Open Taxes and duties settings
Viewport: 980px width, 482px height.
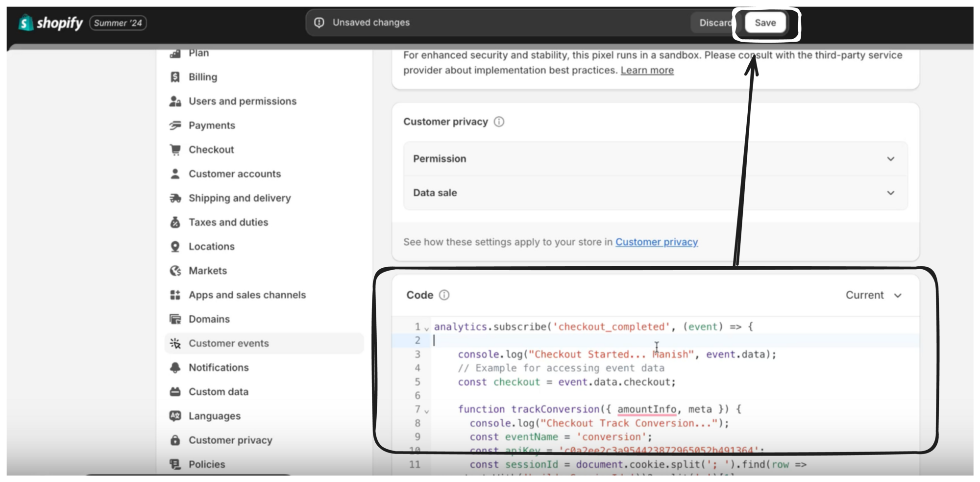(x=228, y=222)
